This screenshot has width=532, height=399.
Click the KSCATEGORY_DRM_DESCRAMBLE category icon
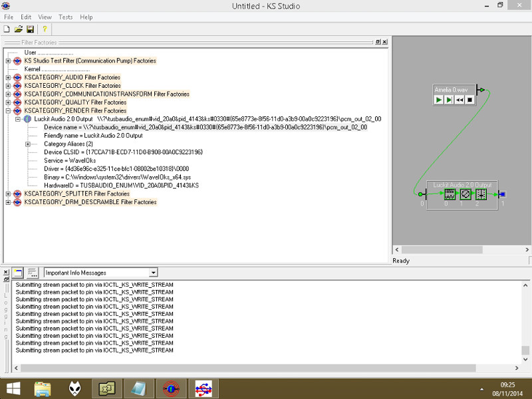17,202
